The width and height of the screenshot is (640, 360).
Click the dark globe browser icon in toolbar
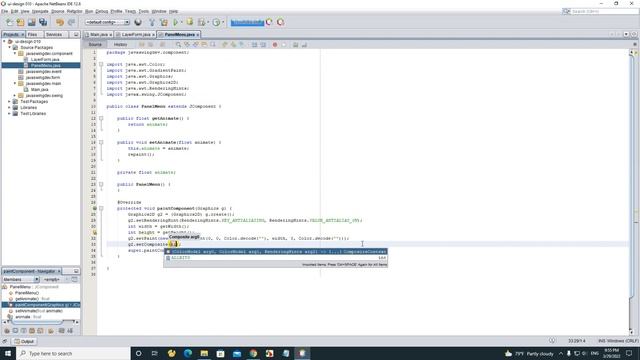click(138, 22)
